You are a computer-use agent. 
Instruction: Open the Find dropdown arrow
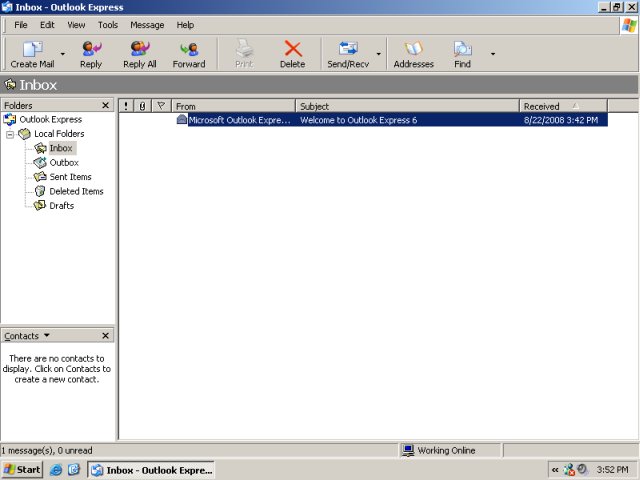pyautogui.click(x=493, y=54)
